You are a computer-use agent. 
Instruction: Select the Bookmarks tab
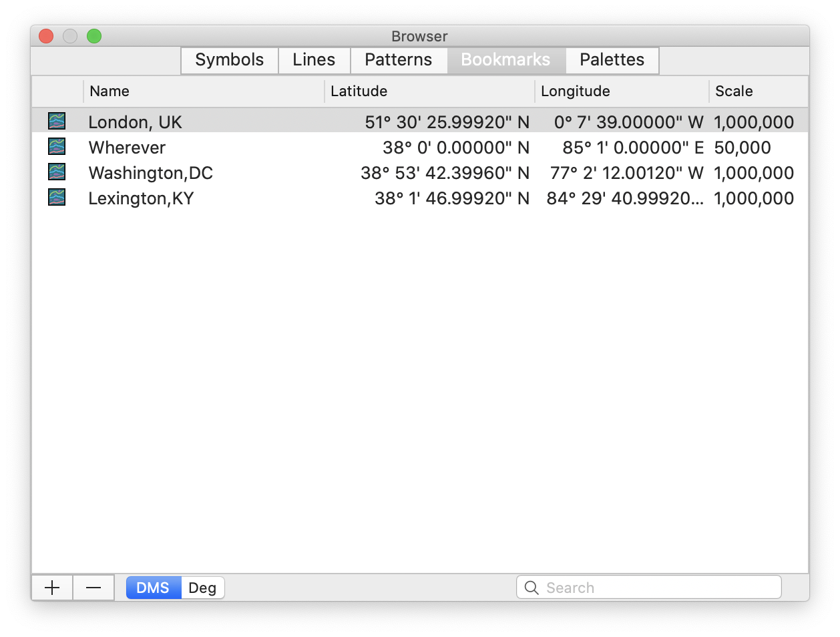point(505,60)
